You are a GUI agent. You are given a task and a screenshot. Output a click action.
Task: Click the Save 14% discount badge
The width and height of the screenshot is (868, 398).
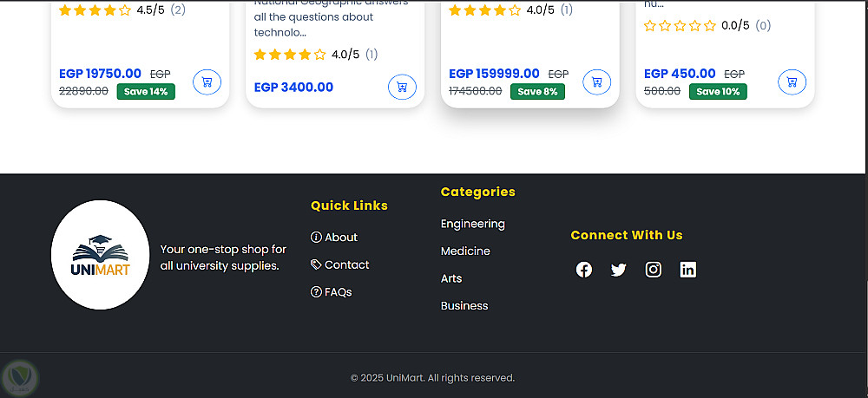[146, 92]
